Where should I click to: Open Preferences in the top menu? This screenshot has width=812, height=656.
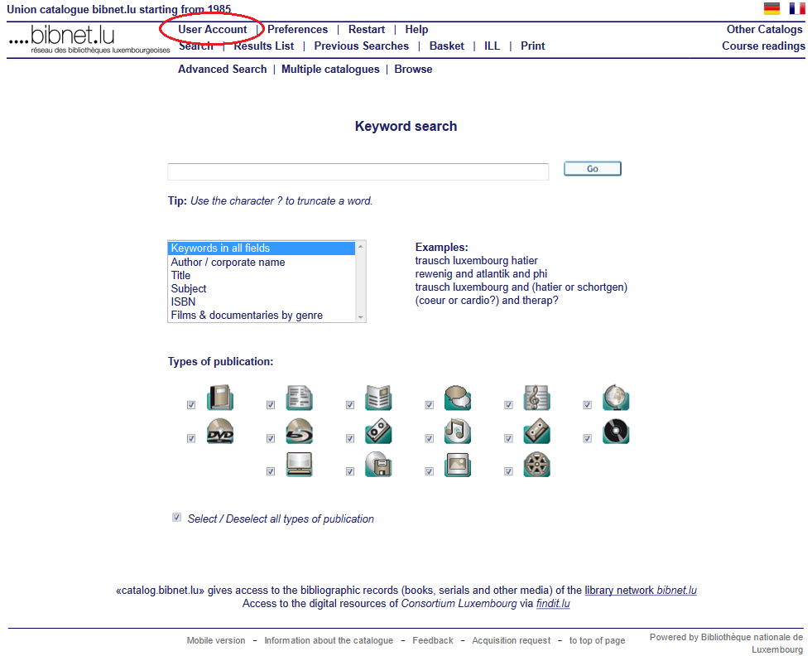coord(297,30)
